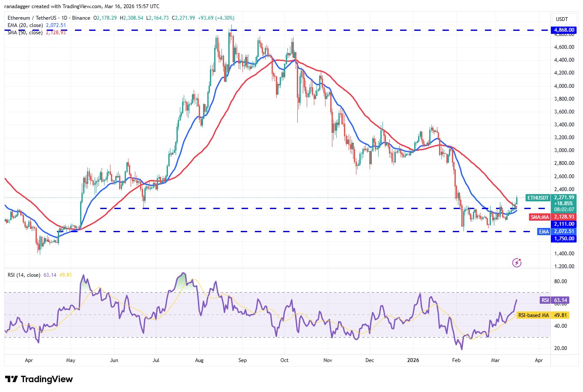This screenshot has height=392, width=583.
Task: Click the 1,750.00 support level label
Action: (x=564, y=239)
